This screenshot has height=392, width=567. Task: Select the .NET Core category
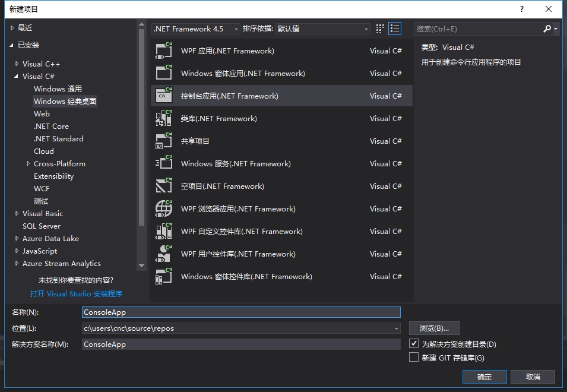click(x=51, y=126)
